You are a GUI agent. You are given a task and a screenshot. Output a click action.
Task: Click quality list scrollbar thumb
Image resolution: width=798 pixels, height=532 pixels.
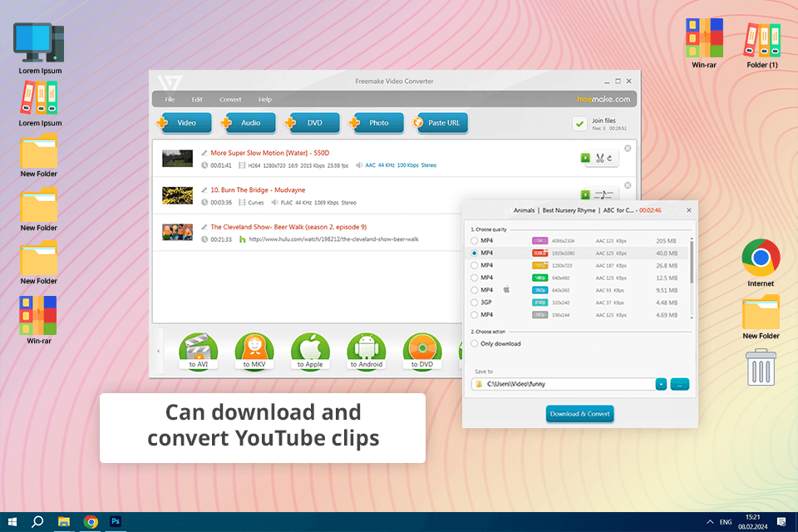click(x=692, y=262)
